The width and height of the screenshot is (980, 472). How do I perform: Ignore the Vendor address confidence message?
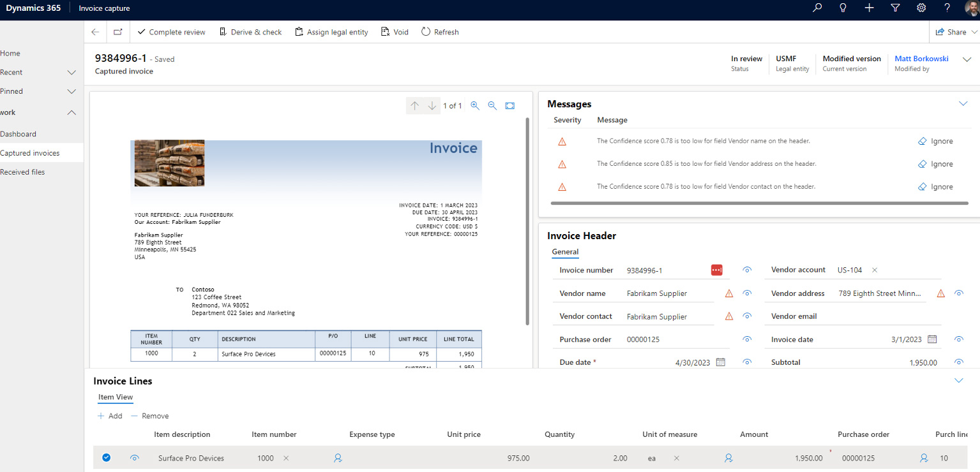(935, 164)
